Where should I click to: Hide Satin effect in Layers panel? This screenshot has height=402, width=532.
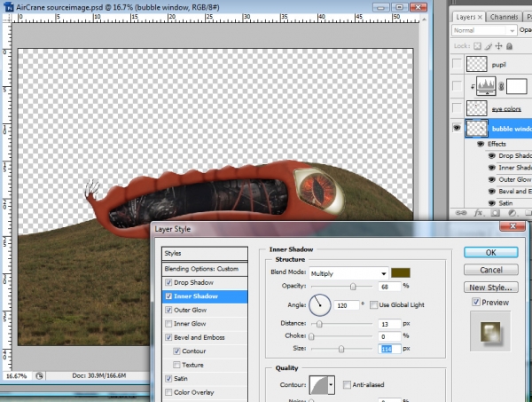click(491, 203)
